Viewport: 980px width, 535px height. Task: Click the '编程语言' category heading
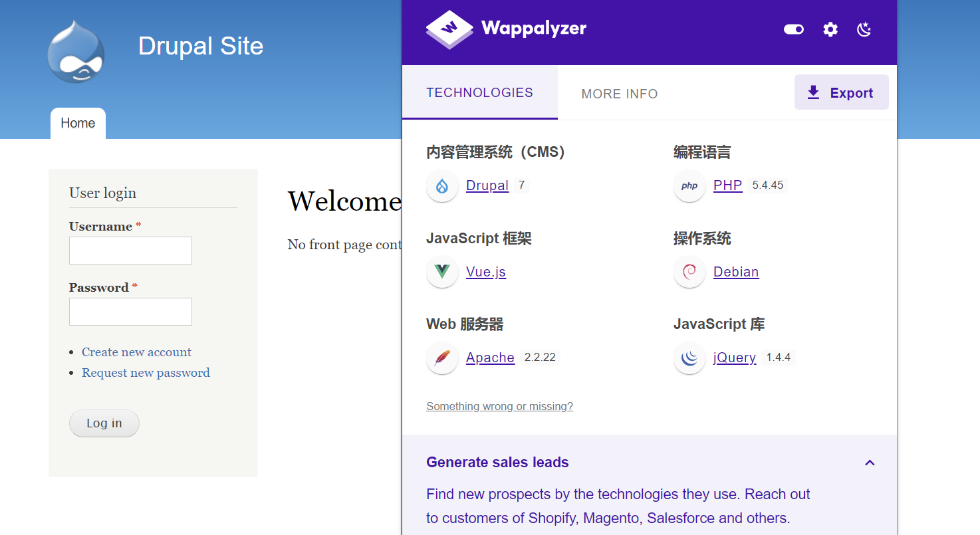(x=702, y=152)
